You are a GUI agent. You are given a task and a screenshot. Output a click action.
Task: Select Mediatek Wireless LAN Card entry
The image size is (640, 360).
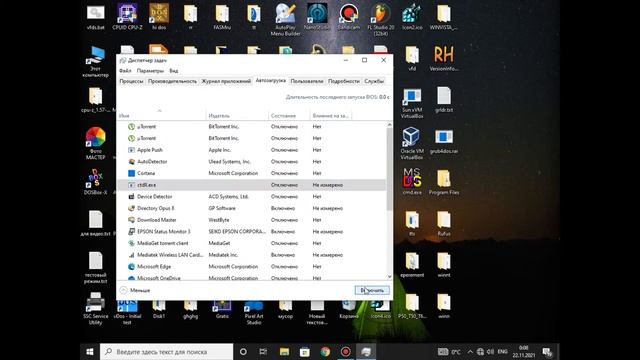click(251, 255)
